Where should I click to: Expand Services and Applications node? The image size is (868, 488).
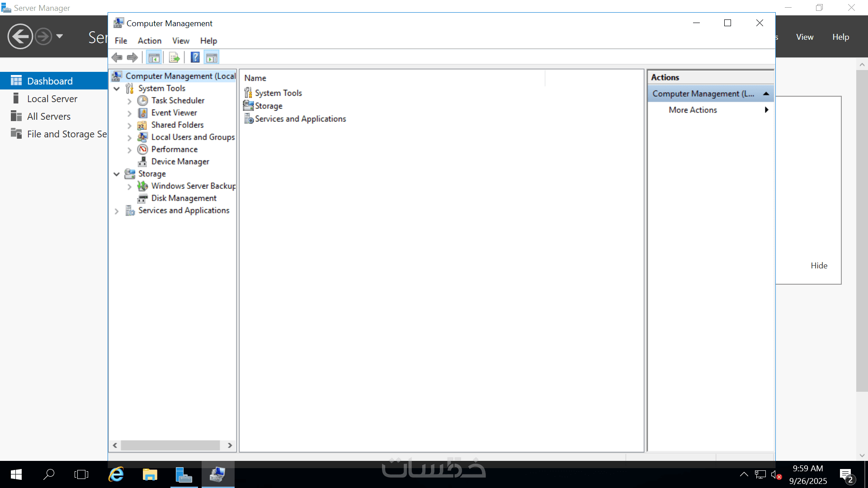[117, 211]
